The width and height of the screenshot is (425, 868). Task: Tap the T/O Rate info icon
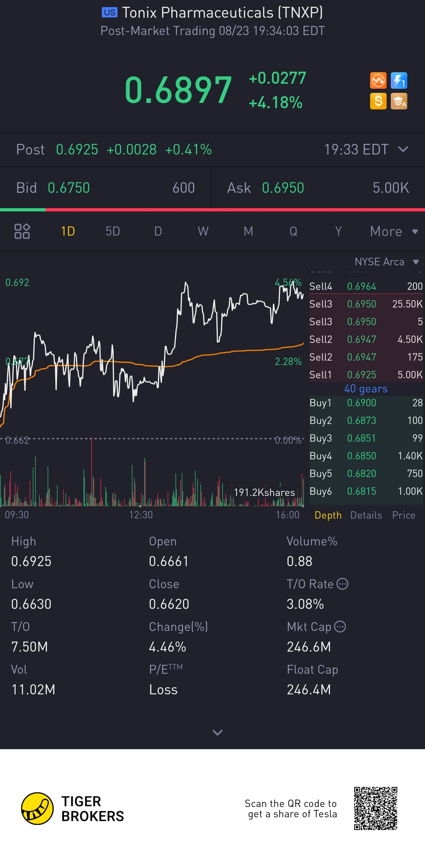342,584
